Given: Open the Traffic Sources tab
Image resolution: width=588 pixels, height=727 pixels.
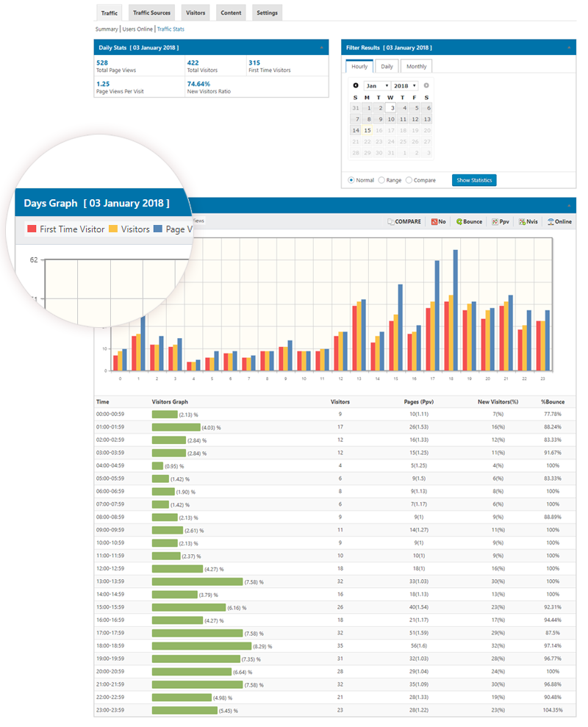Looking at the screenshot, I should (151, 13).
